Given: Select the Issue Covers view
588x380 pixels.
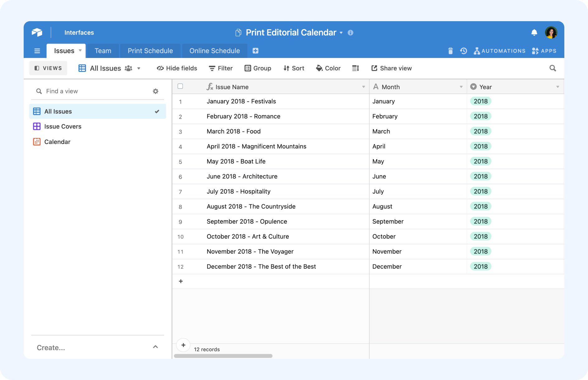Looking at the screenshot, I should point(98,126).
